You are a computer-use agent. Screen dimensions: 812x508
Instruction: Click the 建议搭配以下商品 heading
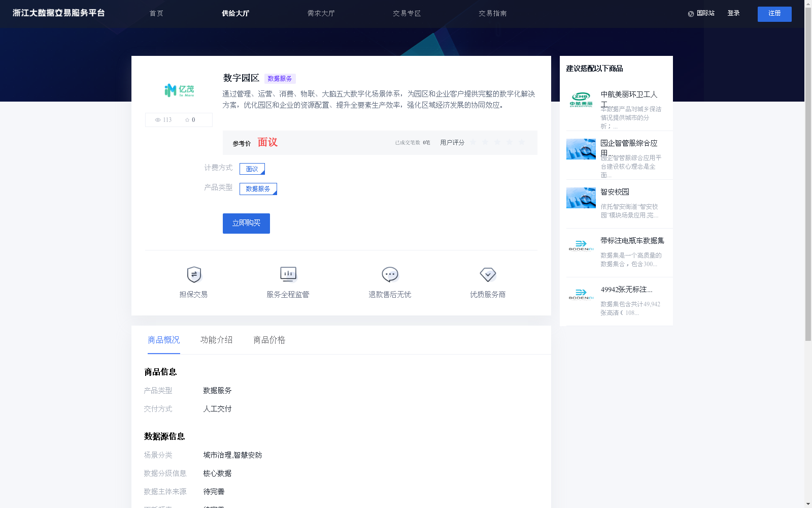[x=594, y=69]
